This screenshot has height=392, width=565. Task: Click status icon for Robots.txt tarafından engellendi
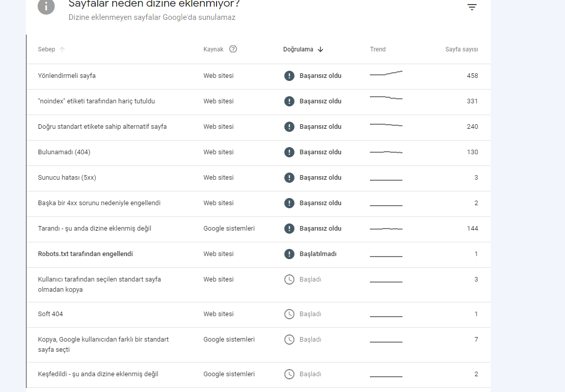pos(289,254)
